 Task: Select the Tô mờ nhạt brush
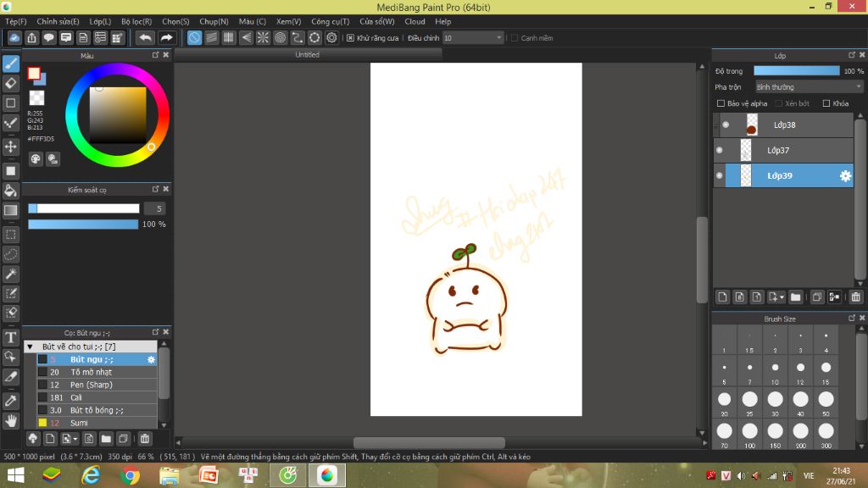[97, 373]
